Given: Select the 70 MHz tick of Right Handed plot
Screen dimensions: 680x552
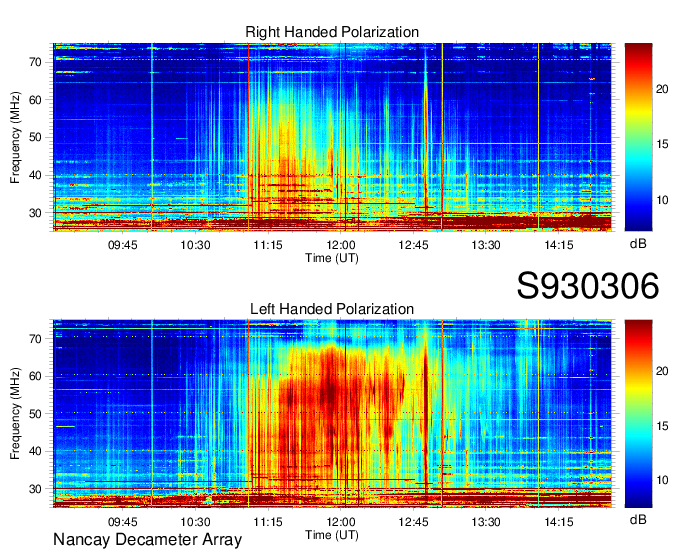Looking at the screenshot, I should 36,62.
